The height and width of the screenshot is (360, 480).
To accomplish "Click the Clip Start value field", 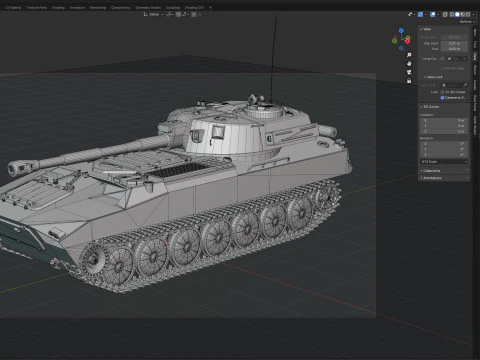I will [x=454, y=43].
